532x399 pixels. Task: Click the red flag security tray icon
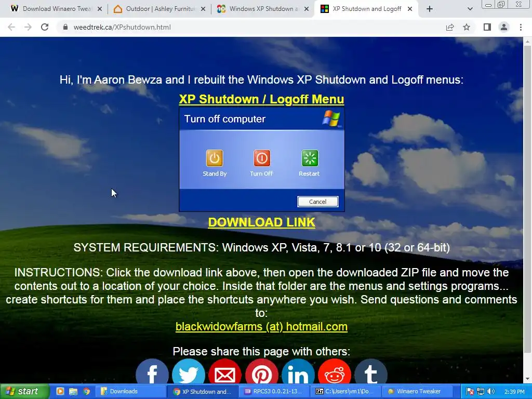(470, 391)
